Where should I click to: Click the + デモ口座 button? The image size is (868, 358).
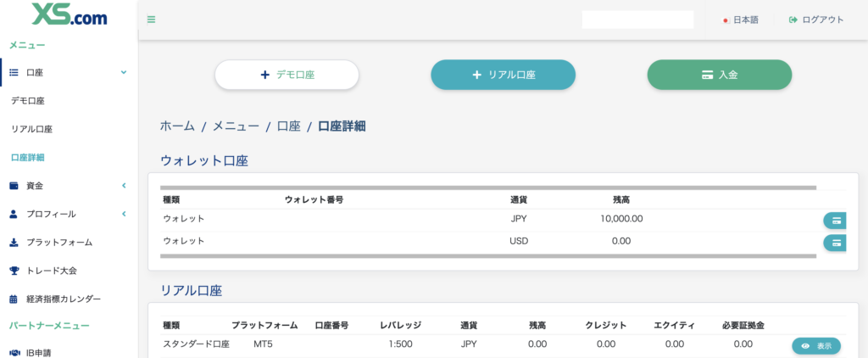287,75
